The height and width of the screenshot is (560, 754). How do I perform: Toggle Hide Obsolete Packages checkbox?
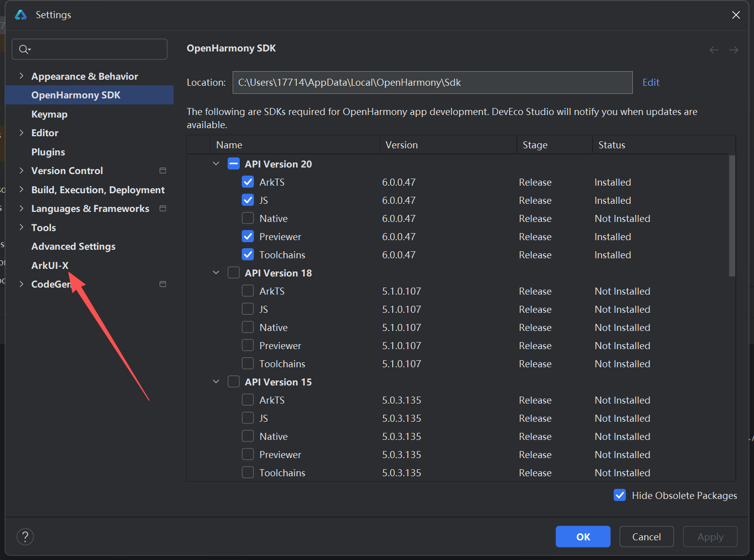pyautogui.click(x=620, y=495)
